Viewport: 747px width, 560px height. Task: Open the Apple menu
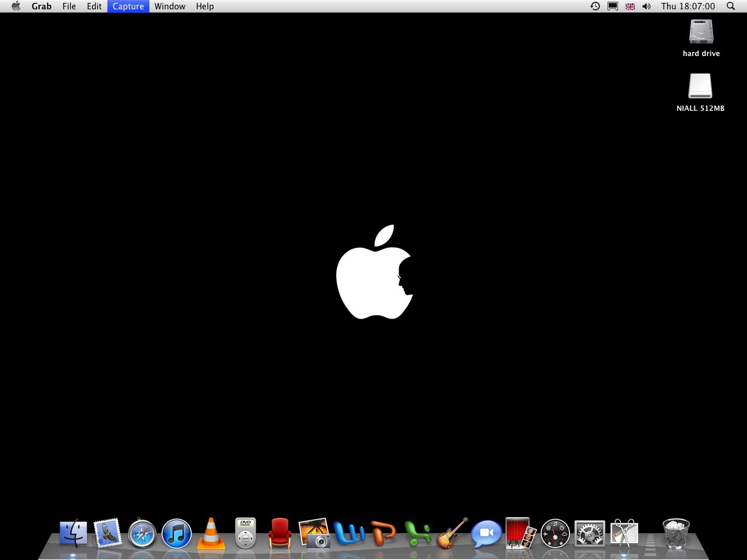point(16,6)
